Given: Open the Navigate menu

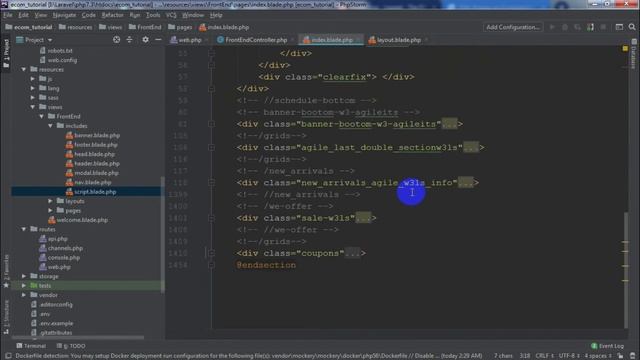Looking at the screenshot, I should pyautogui.click(x=64, y=16).
